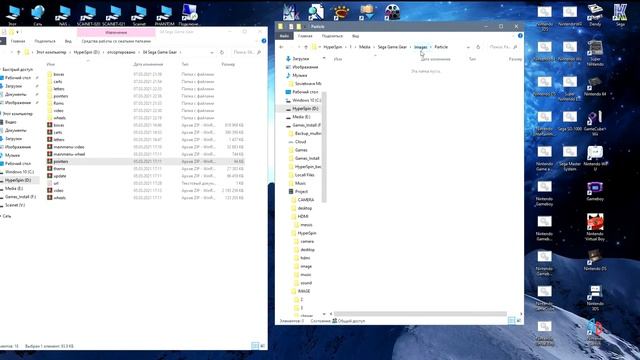Select Windows 10 (C:) in left navigation pane
This screenshot has height=360, width=640.
(x=19, y=172)
